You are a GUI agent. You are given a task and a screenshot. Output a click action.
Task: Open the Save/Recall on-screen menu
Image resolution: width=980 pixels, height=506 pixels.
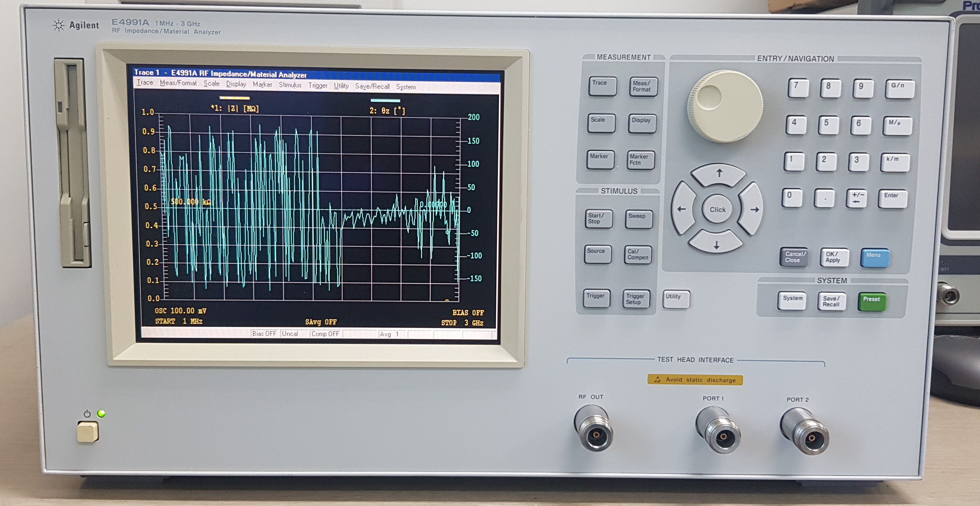coord(372,86)
